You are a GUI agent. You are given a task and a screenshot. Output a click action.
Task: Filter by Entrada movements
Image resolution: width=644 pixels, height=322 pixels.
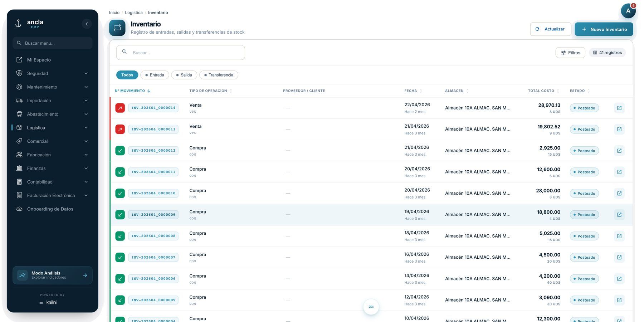(155, 75)
